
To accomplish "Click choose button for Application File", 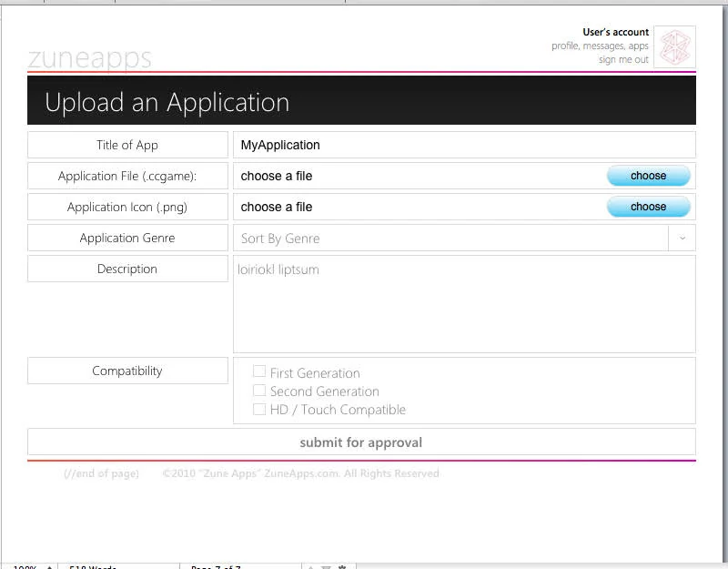I will tap(648, 176).
